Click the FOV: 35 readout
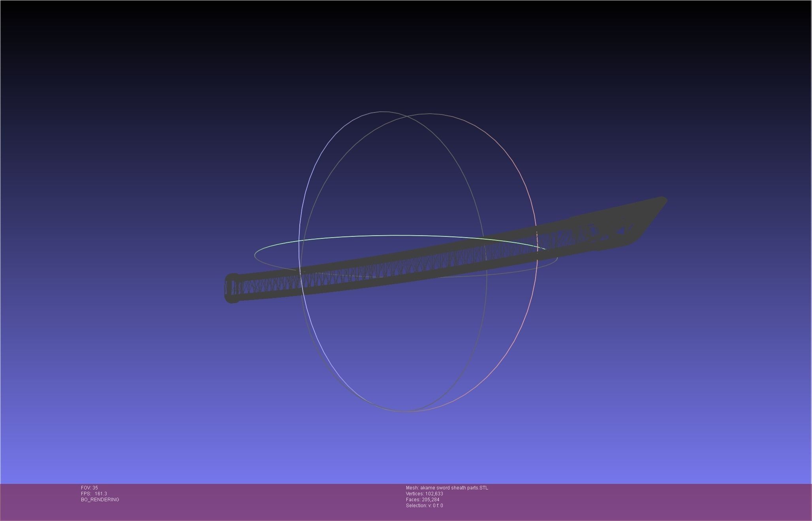The image size is (812, 521). [89, 488]
